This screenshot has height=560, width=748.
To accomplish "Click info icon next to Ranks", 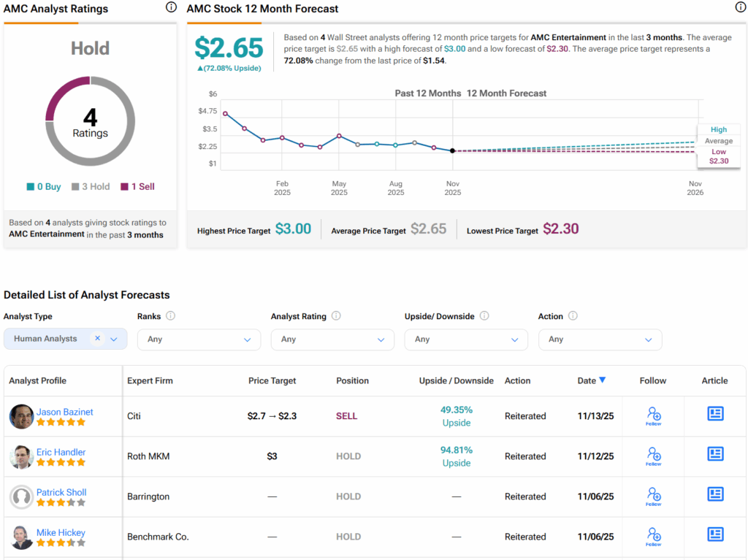I will (170, 316).
